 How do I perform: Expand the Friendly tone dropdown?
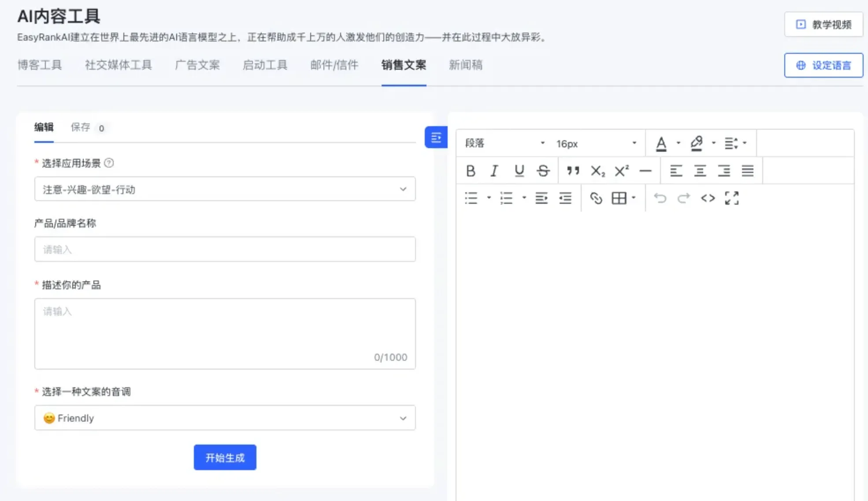[x=225, y=418]
